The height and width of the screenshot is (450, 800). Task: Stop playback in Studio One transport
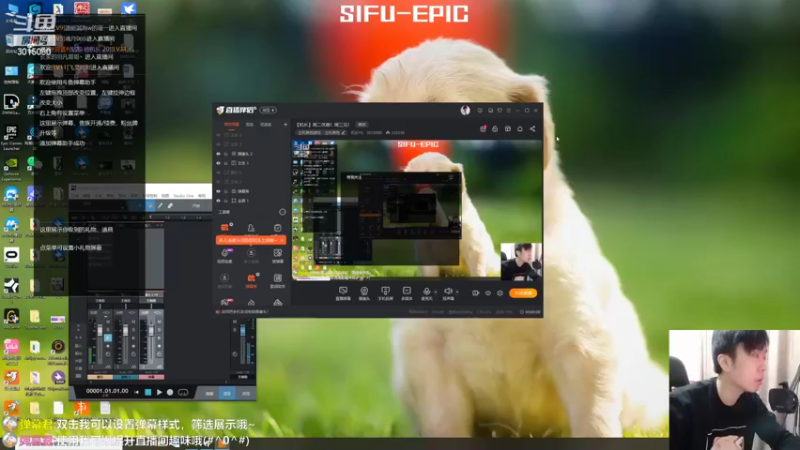[x=148, y=392]
